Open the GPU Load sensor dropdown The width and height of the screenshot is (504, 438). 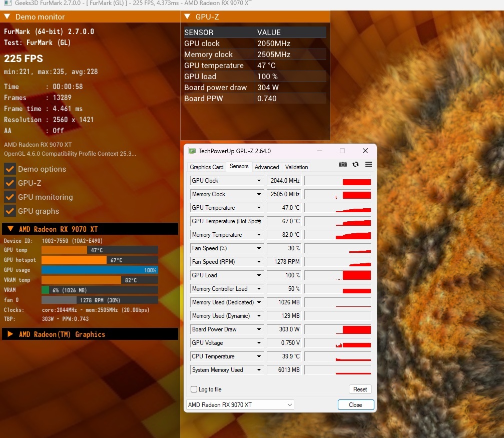click(x=259, y=275)
